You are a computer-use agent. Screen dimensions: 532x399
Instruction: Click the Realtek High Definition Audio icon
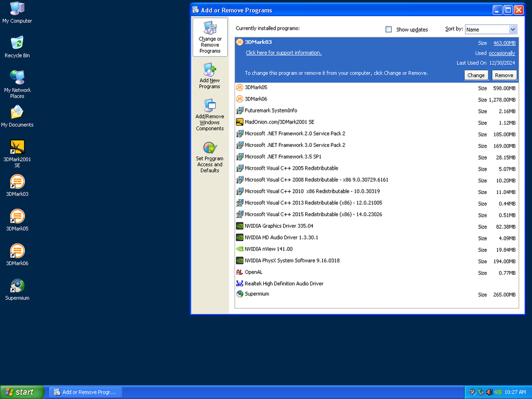(x=240, y=283)
